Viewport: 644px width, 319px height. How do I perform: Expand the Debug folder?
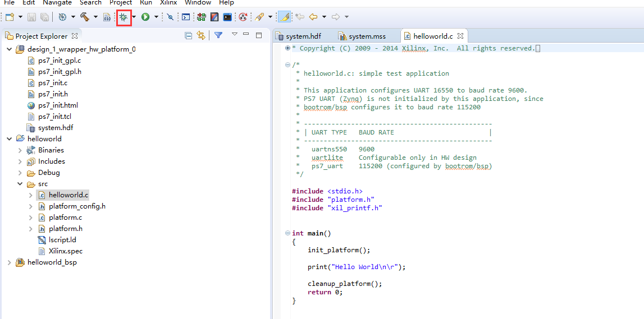[20, 173]
